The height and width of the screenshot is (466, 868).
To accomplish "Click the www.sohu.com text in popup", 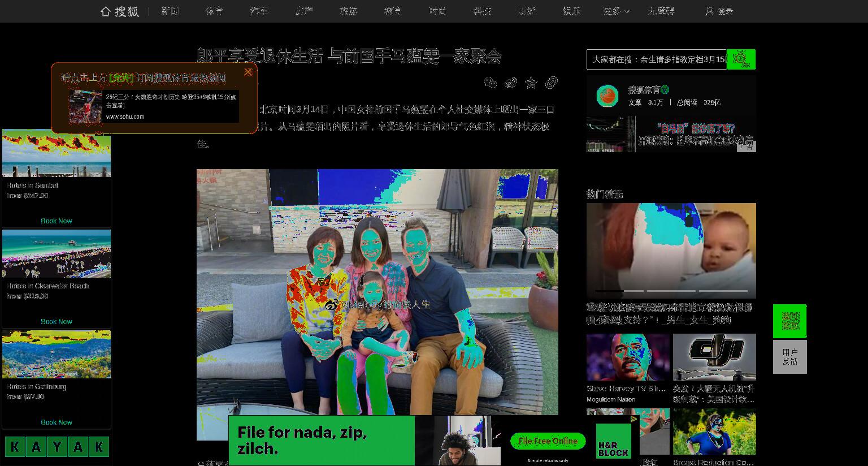I will 125,116.
